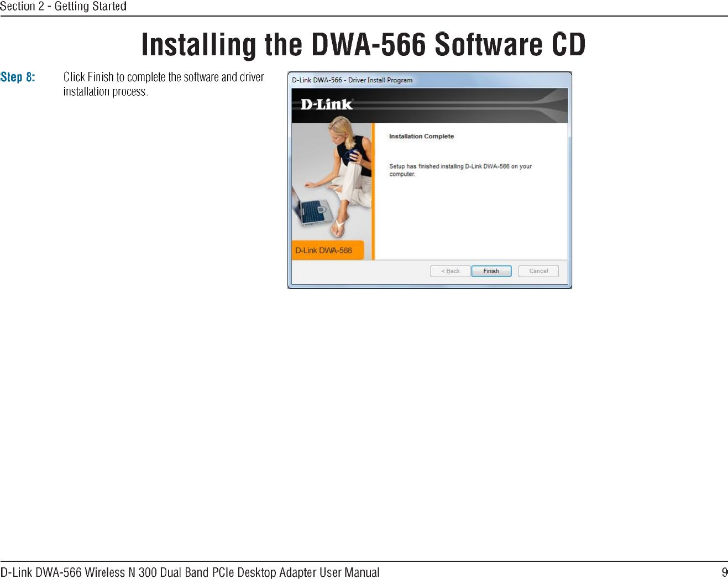The height and width of the screenshot is (579, 728).
Task: Click the D-Link logo in installer banner
Action: pos(326,104)
